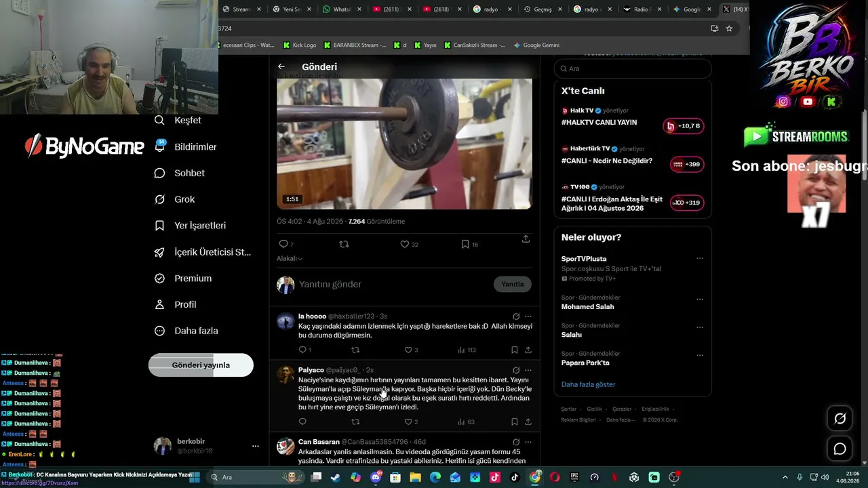Open Grok from the X sidebar
The height and width of the screenshot is (488, 868).
pyautogui.click(x=174, y=199)
